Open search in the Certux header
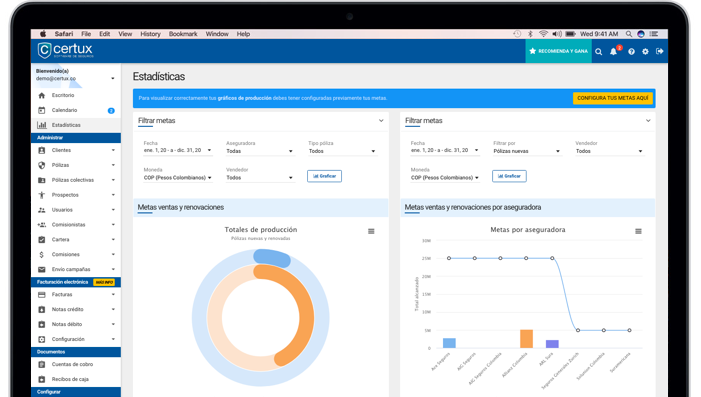This screenshot has width=701, height=397. point(599,52)
